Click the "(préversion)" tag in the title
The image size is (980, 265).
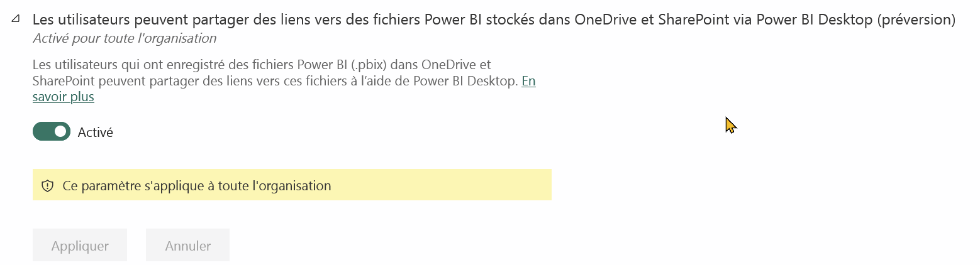915,19
